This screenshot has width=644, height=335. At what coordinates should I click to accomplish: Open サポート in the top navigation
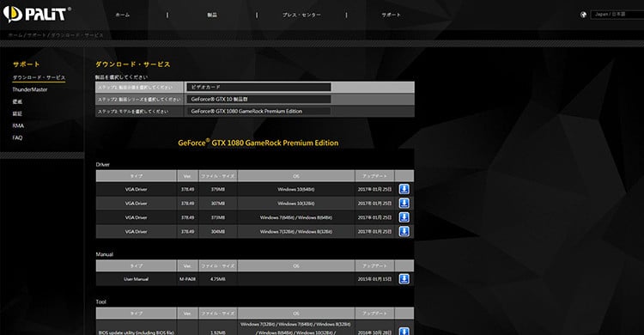(391, 15)
